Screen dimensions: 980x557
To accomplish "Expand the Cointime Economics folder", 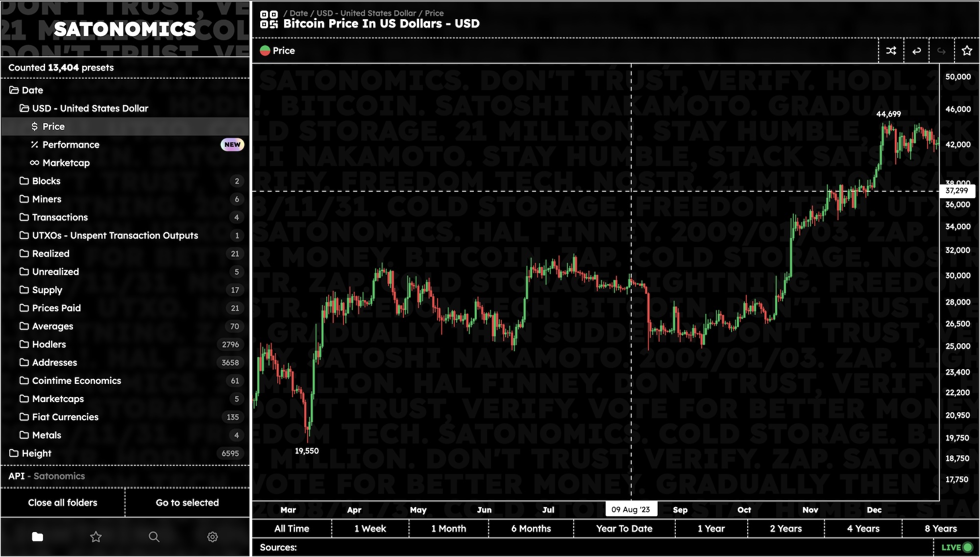I will point(125,380).
